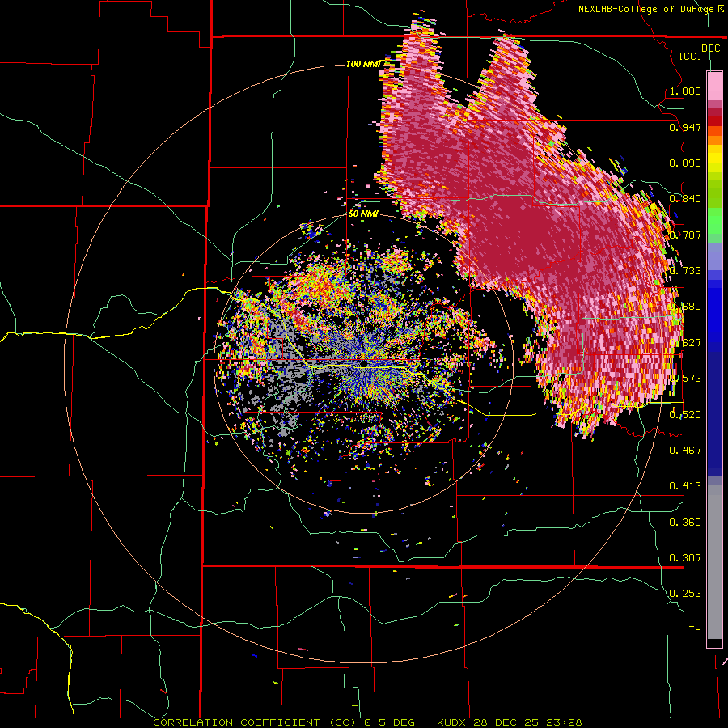Click the 0.787 legend value
Image resolution: width=728 pixels, height=728 pixels.
(x=685, y=235)
